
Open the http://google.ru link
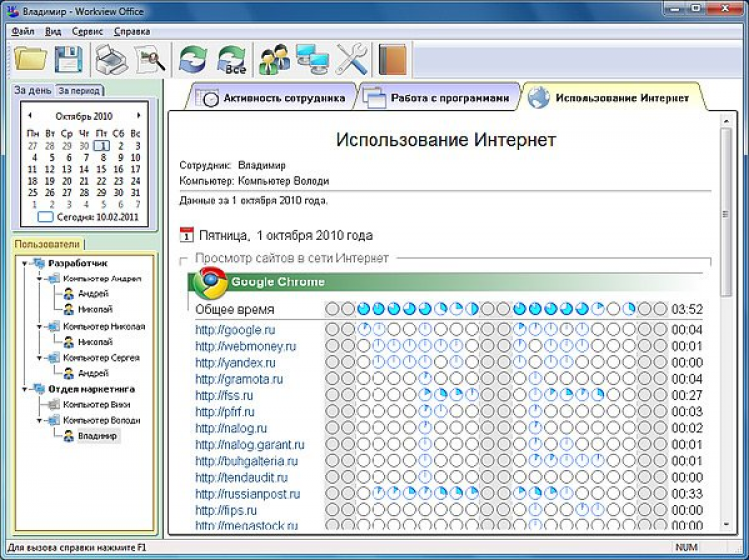coord(235,329)
